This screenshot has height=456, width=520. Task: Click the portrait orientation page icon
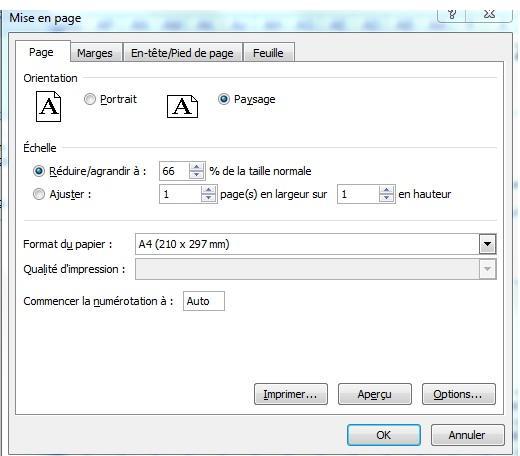point(48,106)
